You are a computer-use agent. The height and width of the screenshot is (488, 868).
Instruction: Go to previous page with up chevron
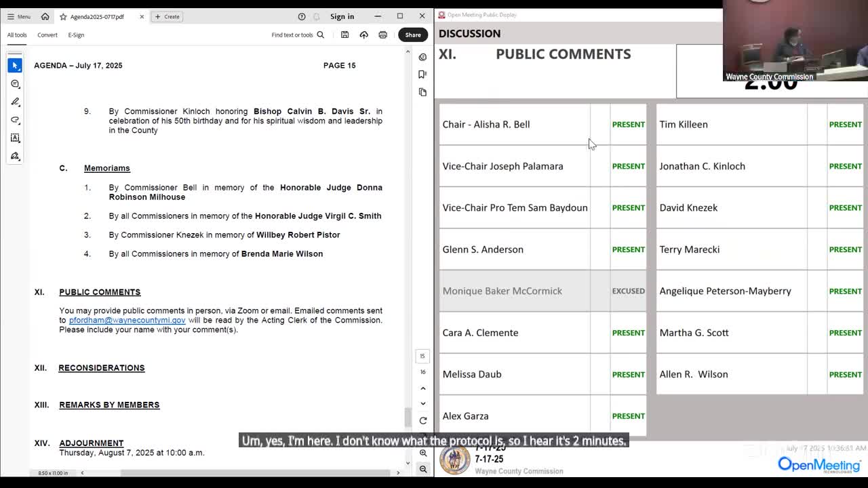click(x=423, y=388)
